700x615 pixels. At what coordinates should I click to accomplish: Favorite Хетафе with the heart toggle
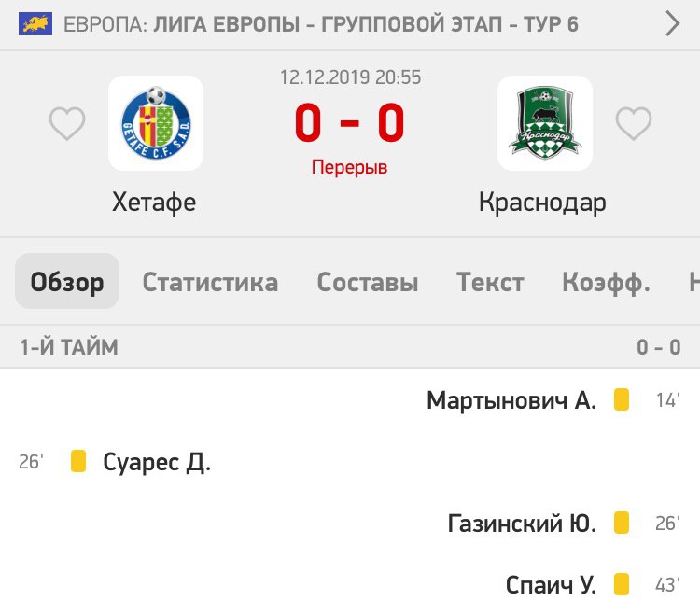[x=67, y=124]
